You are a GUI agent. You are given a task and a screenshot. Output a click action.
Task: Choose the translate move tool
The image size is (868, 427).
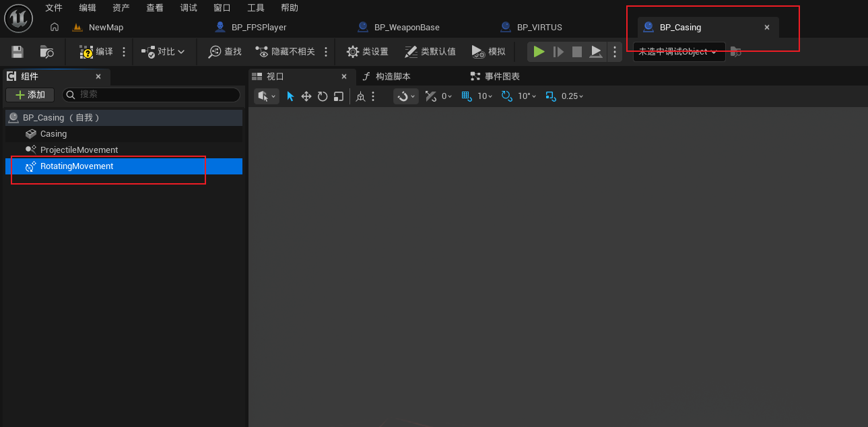pyautogui.click(x=306, y=96)
